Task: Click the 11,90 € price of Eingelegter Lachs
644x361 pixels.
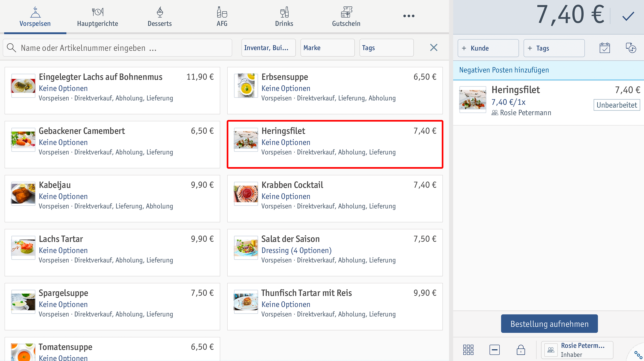Action: pyautogui.click(x=200, y=77)
